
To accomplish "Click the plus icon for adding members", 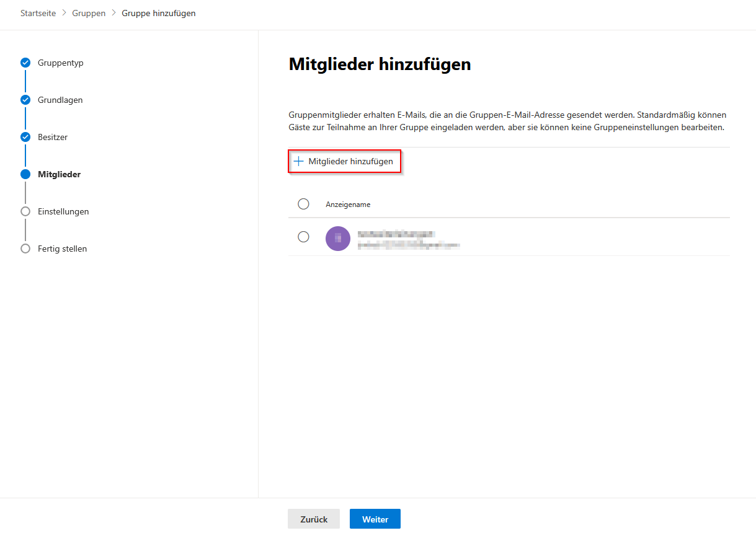I will (298, 161).
